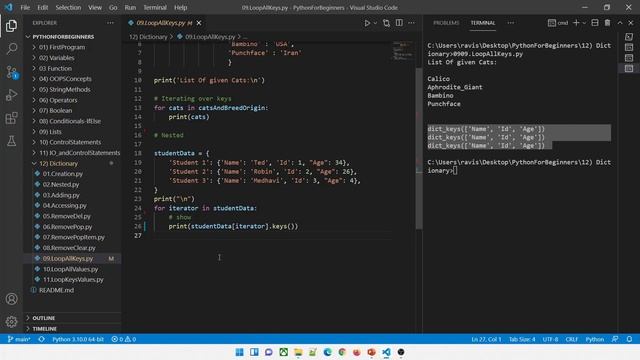Open the File menu
Viewport: 640px width, 360px height.
[x=25, y=7]
